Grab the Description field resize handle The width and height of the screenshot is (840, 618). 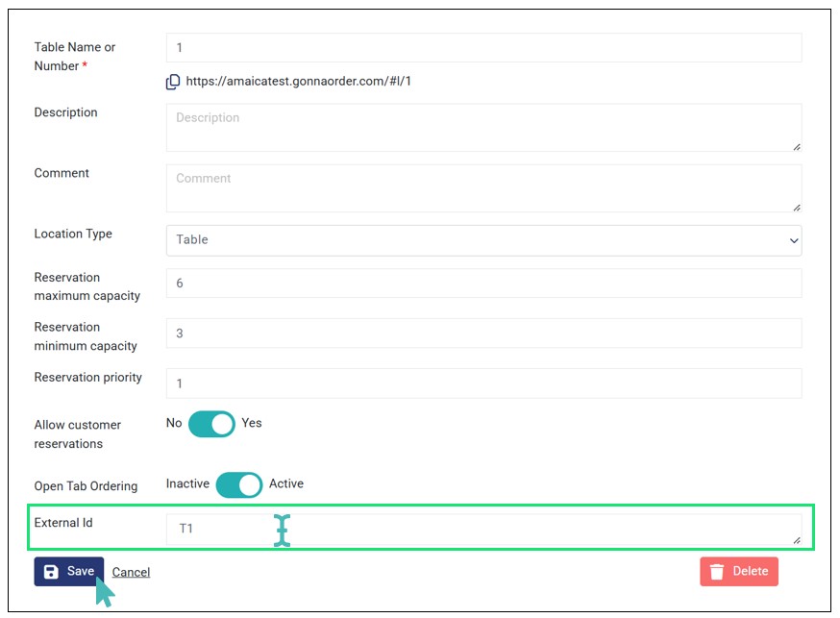(x=797, y=147)
